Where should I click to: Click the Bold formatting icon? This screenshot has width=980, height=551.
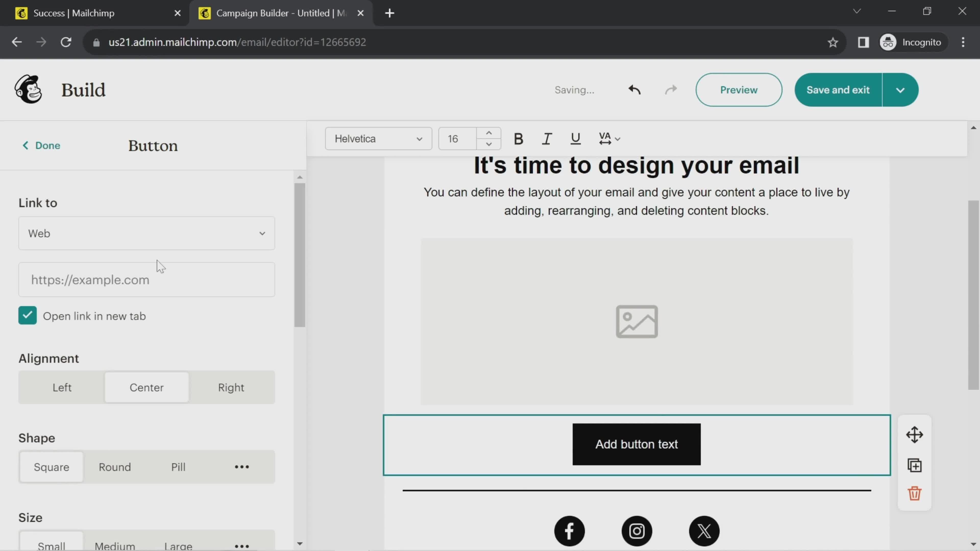(x=518, y=139)
